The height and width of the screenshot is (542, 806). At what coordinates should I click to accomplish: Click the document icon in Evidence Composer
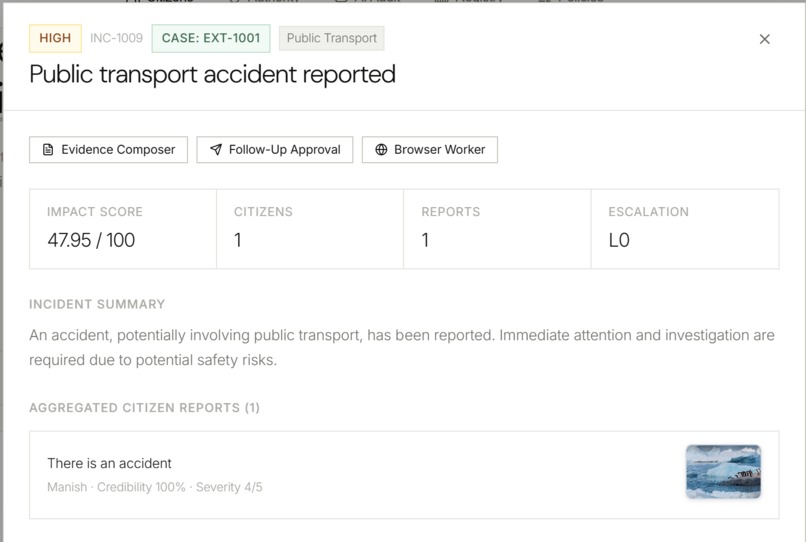point(48,150)
